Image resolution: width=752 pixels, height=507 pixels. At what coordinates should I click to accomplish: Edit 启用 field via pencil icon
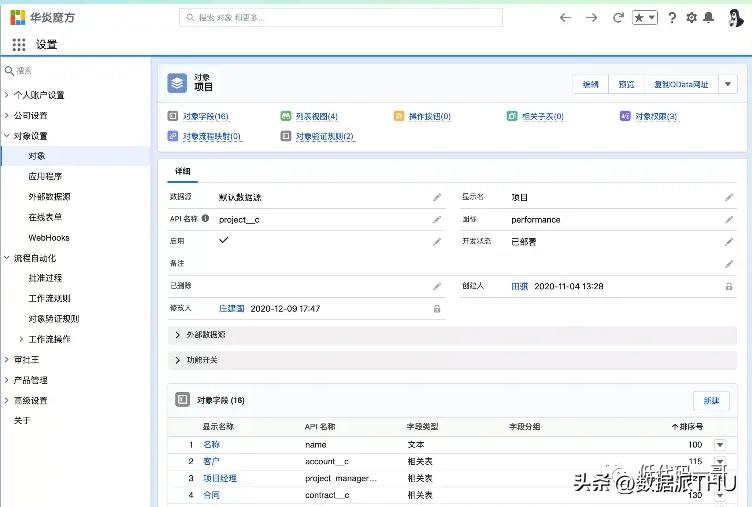(x=437, y=242)
